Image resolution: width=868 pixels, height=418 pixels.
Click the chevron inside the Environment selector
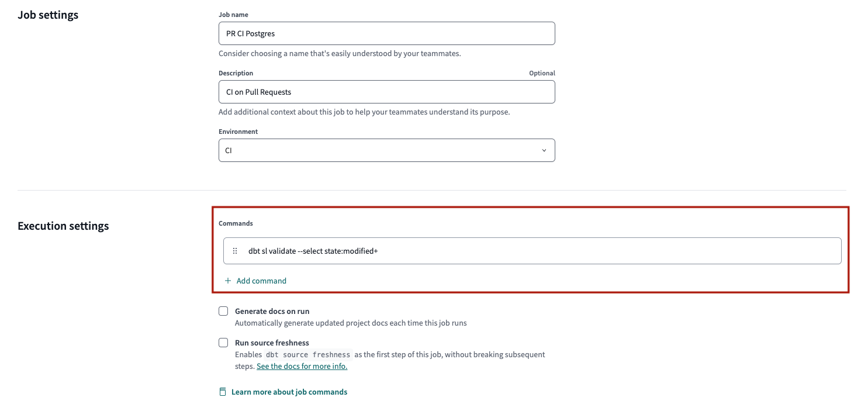coord(544,150)
